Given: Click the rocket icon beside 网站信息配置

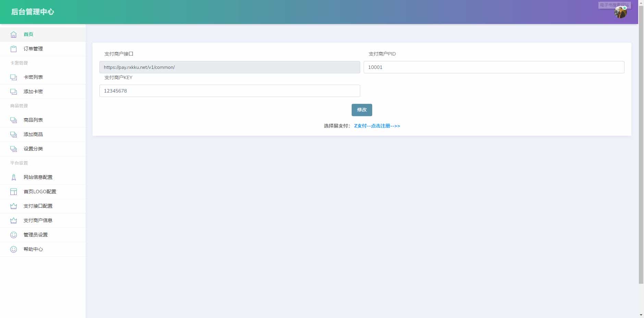Looking at the screenshot, I should pos(14,178).
